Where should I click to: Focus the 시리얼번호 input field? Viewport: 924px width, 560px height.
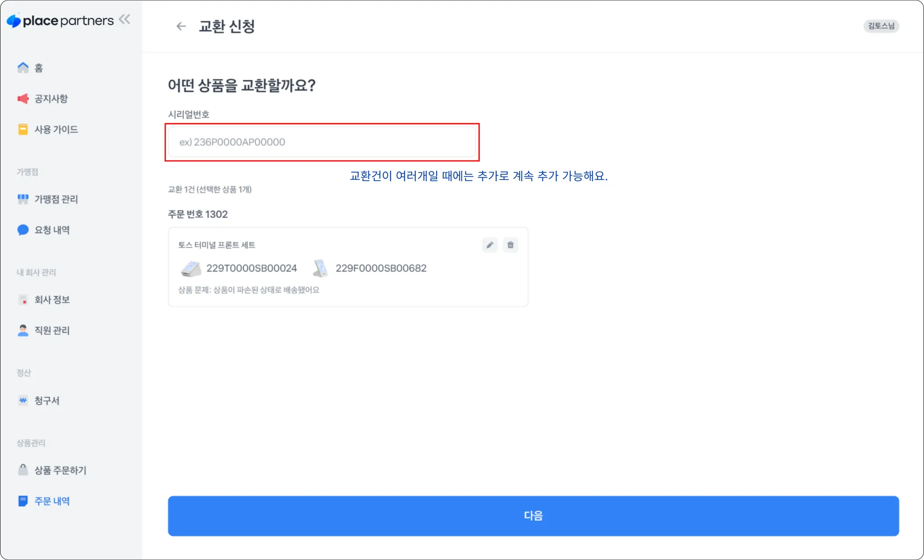(x=322, y=142)
